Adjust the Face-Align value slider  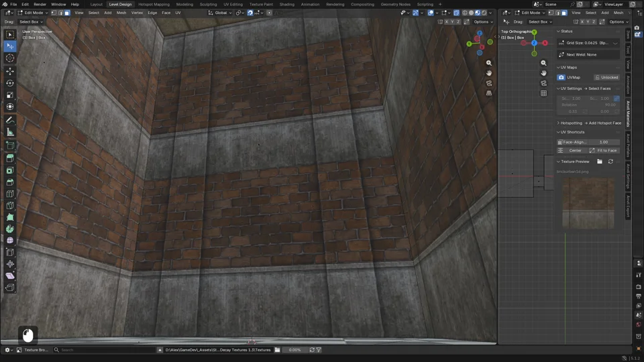click(588, 142)
